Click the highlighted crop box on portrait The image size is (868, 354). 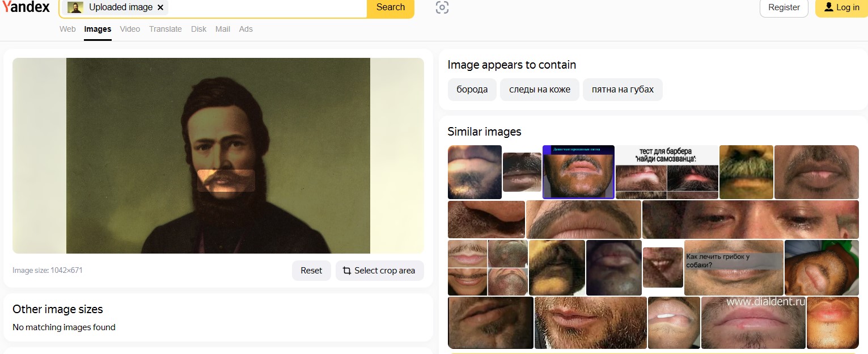(x=226, y=180)
